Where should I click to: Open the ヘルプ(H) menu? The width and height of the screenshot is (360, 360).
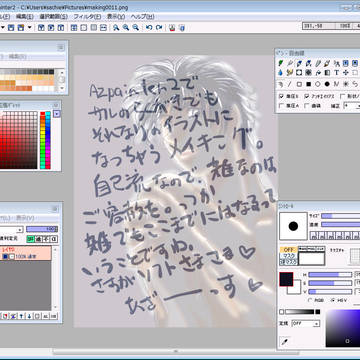(x=142, y=16)
